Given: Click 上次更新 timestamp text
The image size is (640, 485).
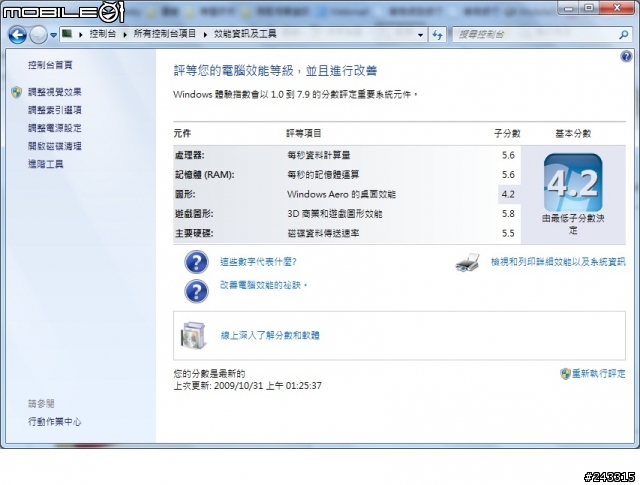Looking at the screenshot, I should tap(248, 386).
